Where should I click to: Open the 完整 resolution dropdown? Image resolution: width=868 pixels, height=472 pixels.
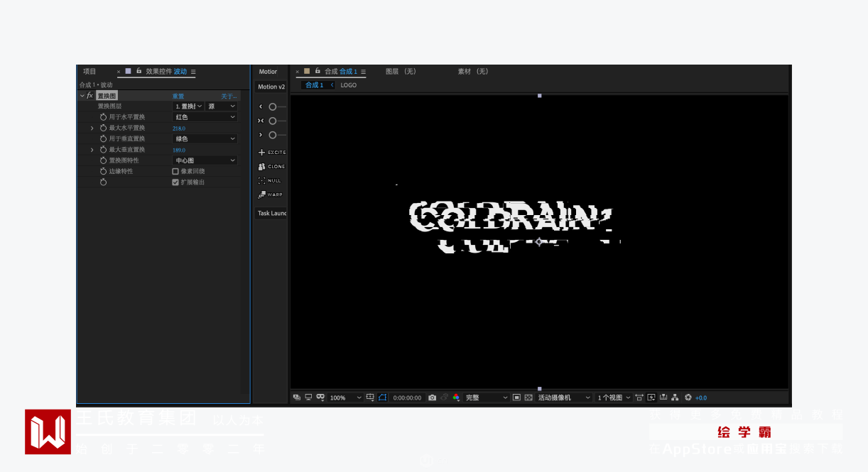(x=487, y=397)
